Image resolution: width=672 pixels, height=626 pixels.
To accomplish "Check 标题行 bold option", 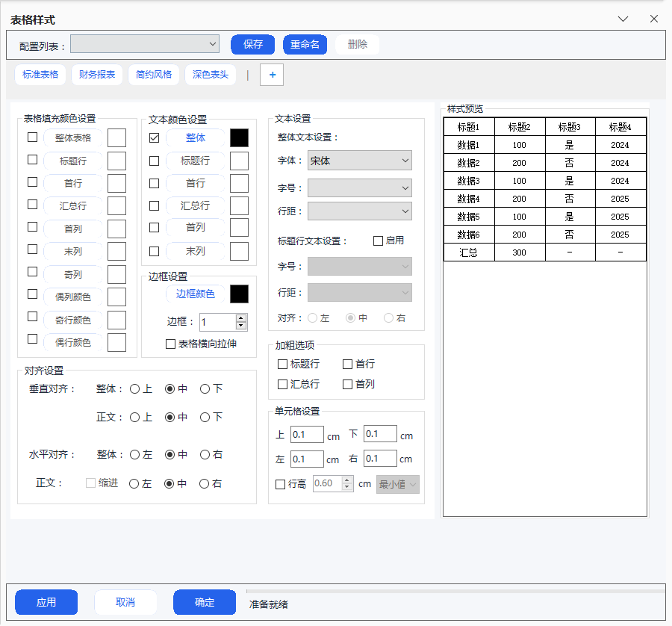I will click(282, 364).
